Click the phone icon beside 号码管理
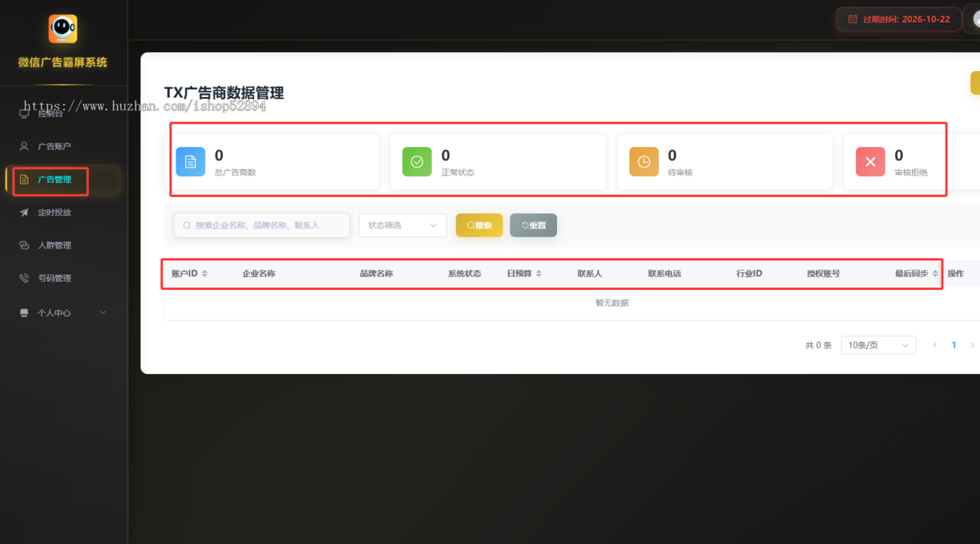The image size is (980, 544). (x=24, y=278)
